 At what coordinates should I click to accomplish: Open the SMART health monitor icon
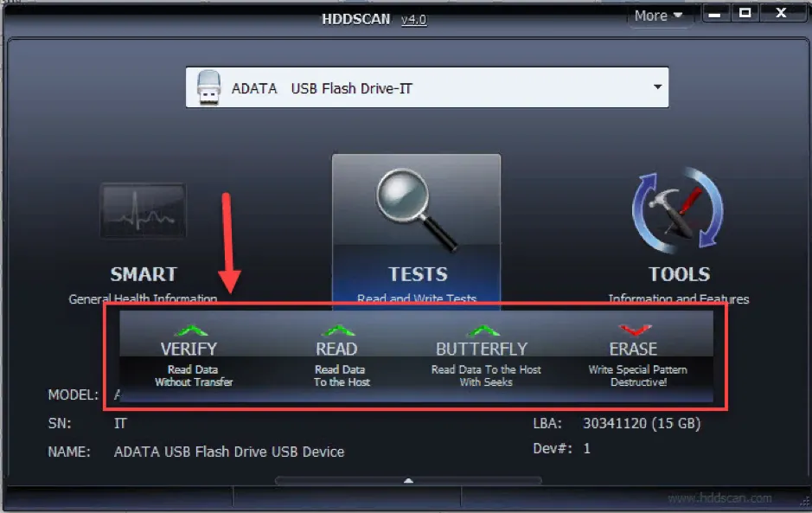click(x=144, y=211)
